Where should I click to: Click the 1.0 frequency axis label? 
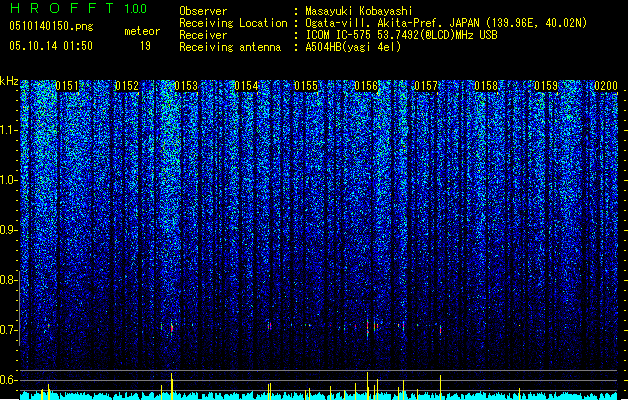(x=9, y=180)
